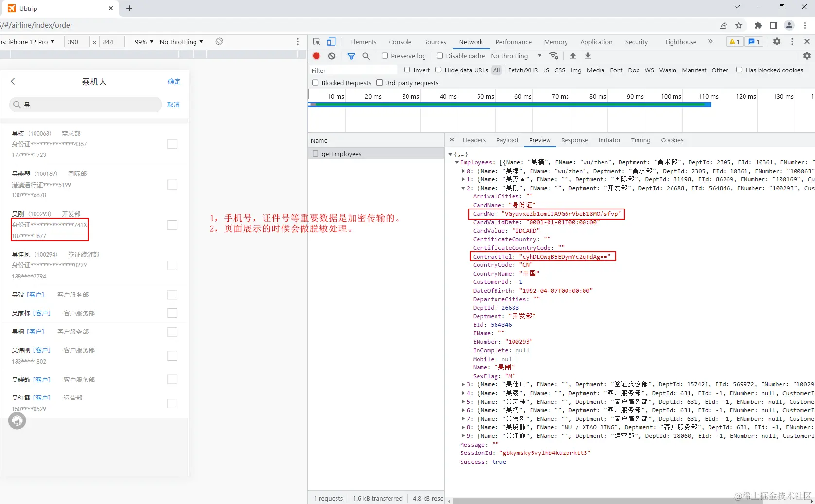Viewport: 815px width, 504px height.
Task: Toggle the network filter funnel icon
Action: (351, 56)
